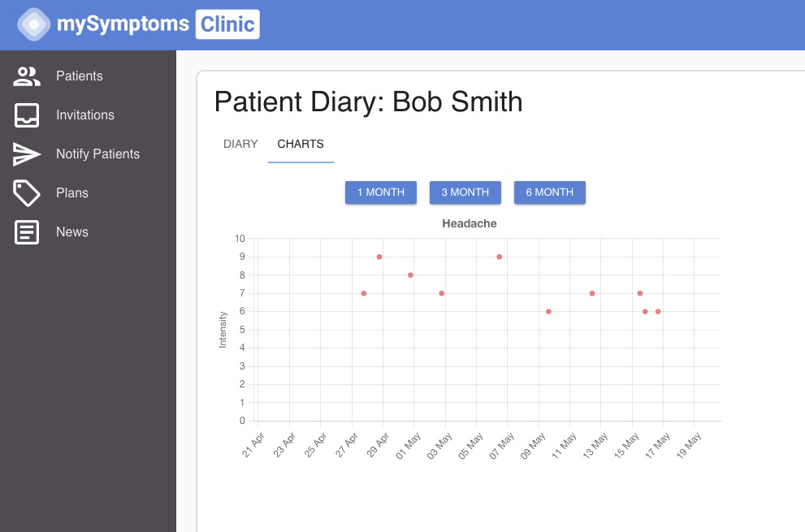Image resolution: width=805 pixels, height=532 pixels.
Task: Choose the 6 Month chart range
Action: coord(550,192)
